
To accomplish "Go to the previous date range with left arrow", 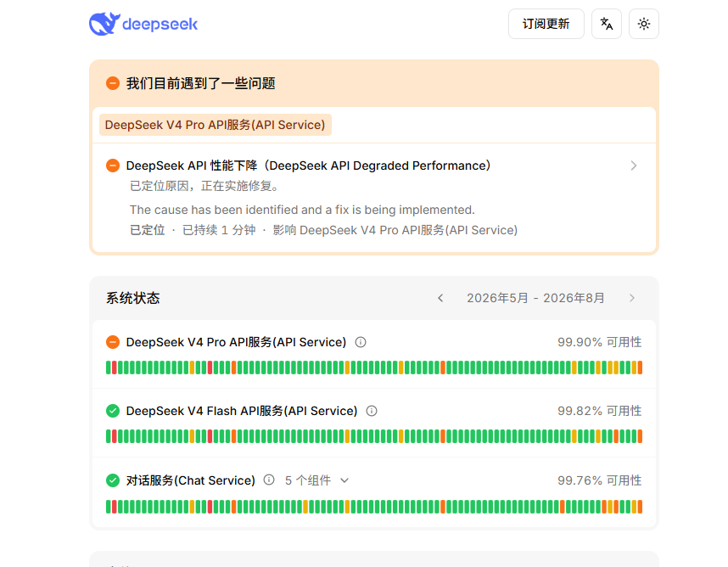I will click(x=440, y=298).
